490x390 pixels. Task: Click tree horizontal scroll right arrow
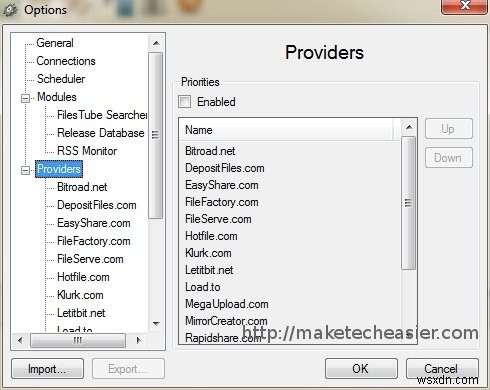138,340
